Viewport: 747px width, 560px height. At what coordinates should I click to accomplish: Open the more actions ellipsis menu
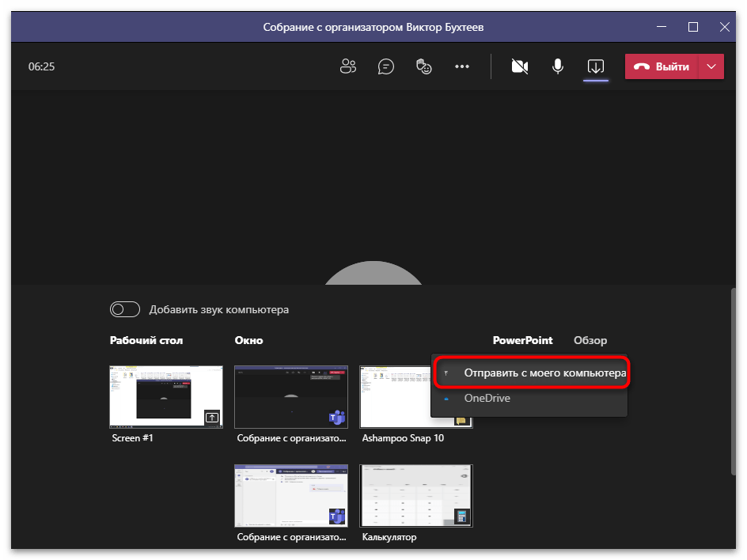point(462,66)
